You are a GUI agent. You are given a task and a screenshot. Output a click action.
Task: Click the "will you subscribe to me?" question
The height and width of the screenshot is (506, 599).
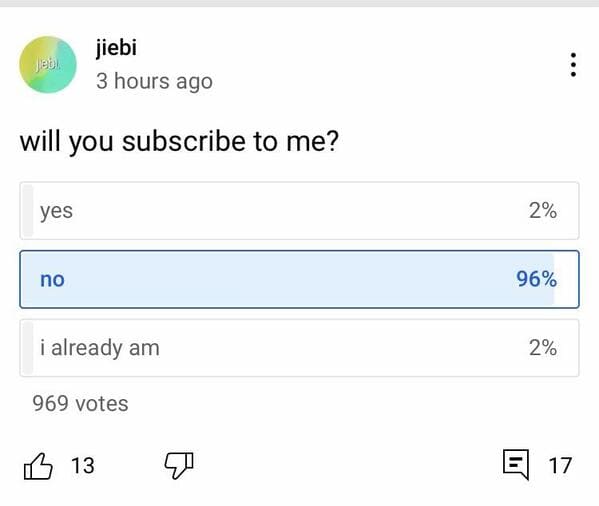click(x=179, y=142)
